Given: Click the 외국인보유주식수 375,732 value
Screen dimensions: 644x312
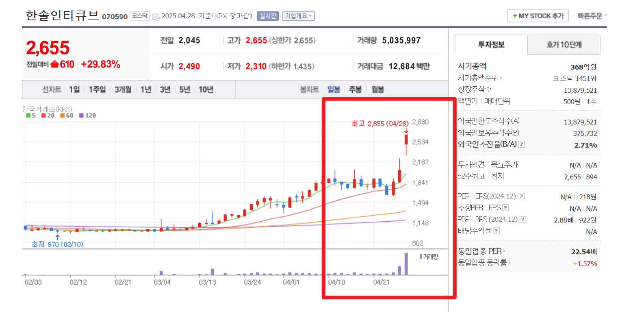Looking at the screenshot, I should 585,133.
